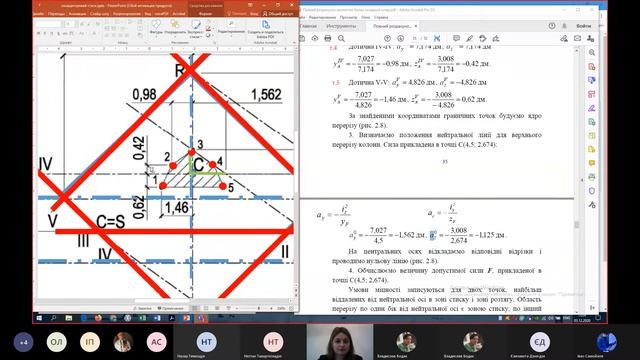
Task: Switch PowerPoint to Reading view
Action: click(217, 309)
